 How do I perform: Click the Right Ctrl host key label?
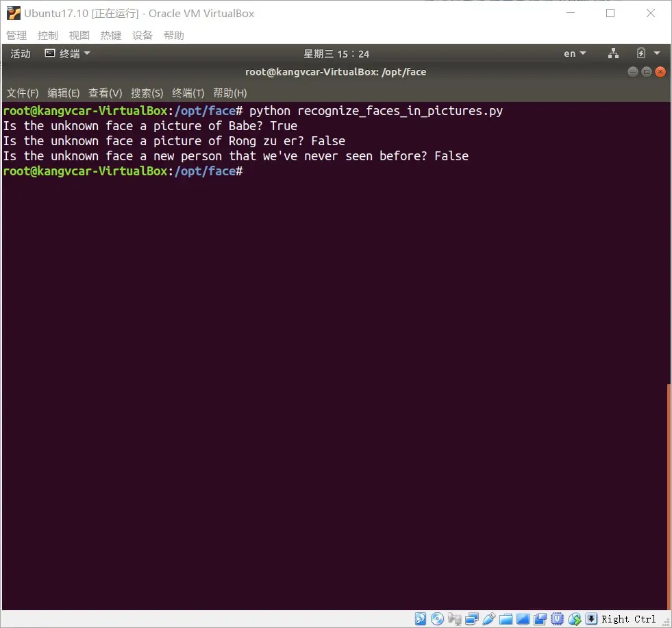click(629, 619)
